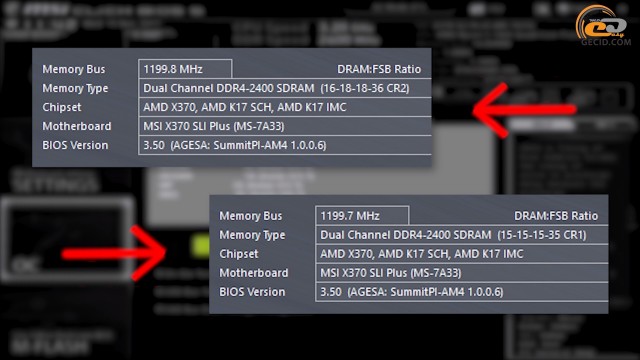Click DRAM:FSB Ratio label beside 1199.8 MHz

click(379, 69)
